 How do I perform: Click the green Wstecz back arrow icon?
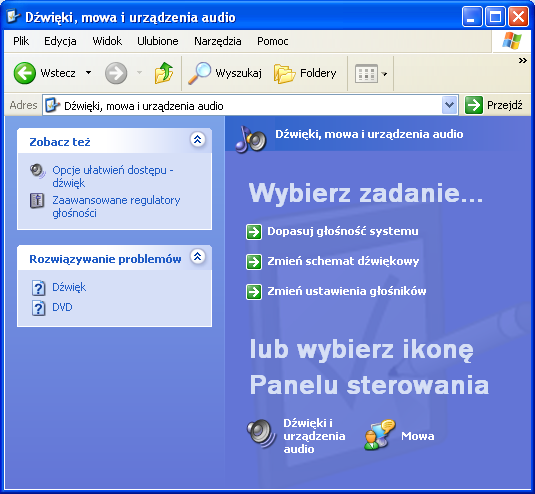point(25,73)
